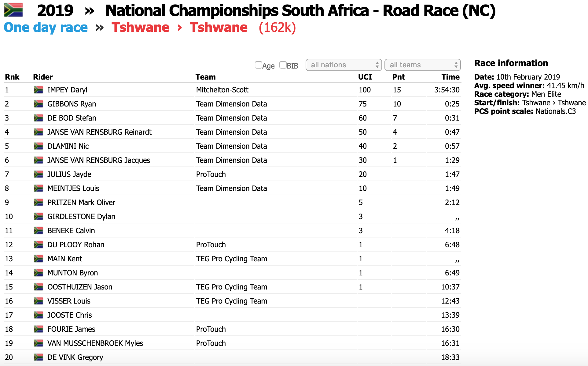
Task: Click the Time column header
Action: pyautogui.click(x=450, y=77)
